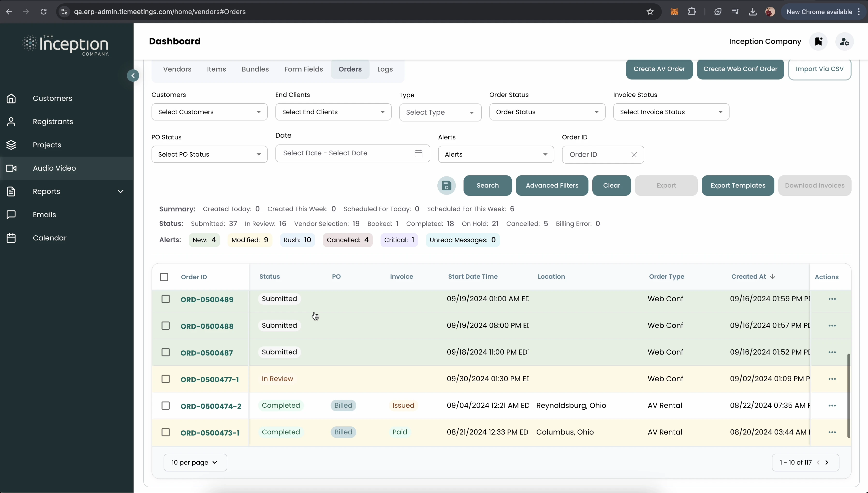
Task: Go to next page of orders
Action: (827, 463)
